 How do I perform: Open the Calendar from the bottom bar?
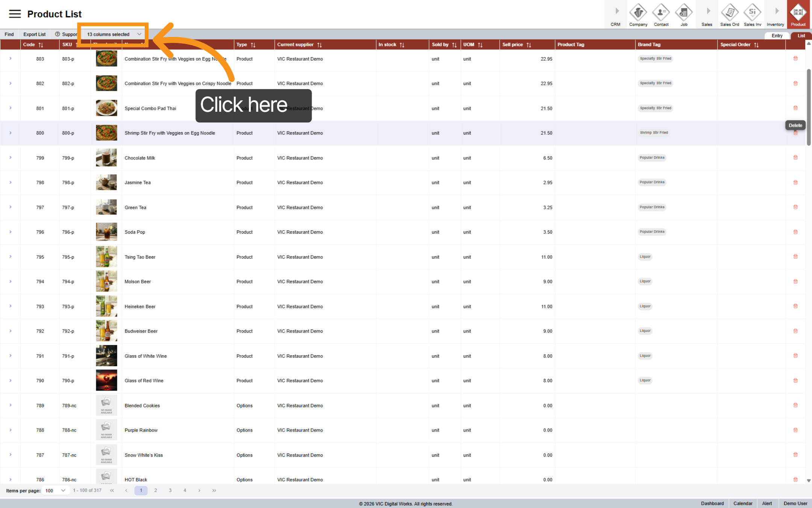(x=743, y=503)
